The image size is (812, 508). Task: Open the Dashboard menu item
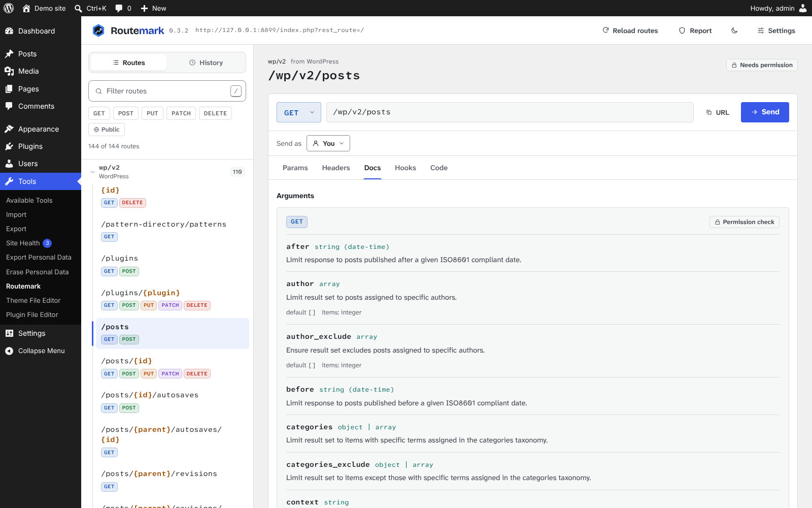tap(41, 31)
